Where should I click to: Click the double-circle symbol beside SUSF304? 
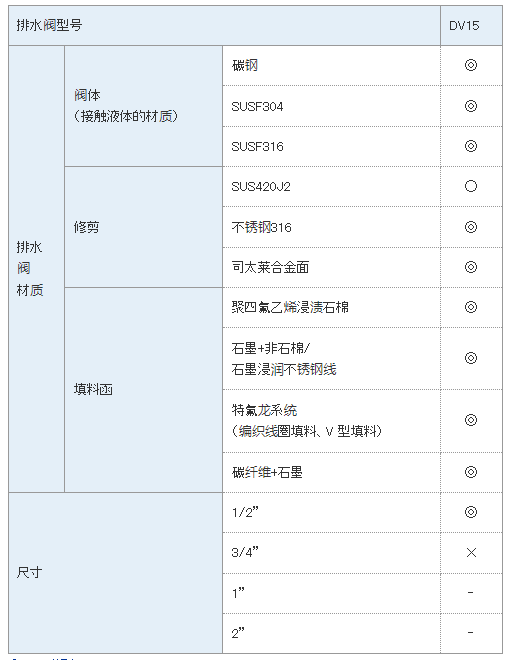(x=471, y=106)
